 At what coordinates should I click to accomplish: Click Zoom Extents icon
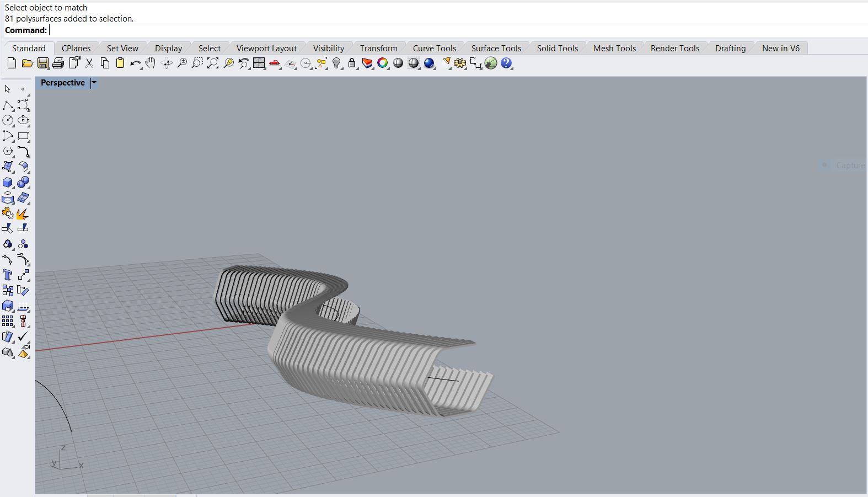point(213,63)
